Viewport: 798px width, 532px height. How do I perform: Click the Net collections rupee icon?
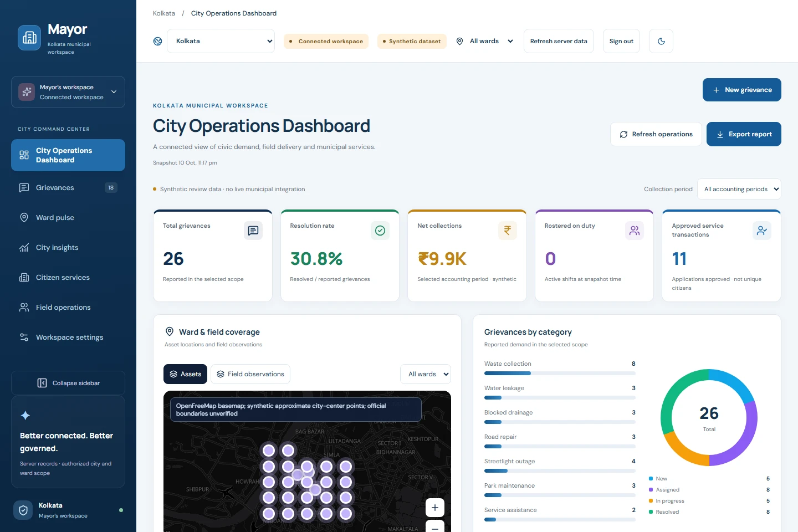tap(508, 231)
